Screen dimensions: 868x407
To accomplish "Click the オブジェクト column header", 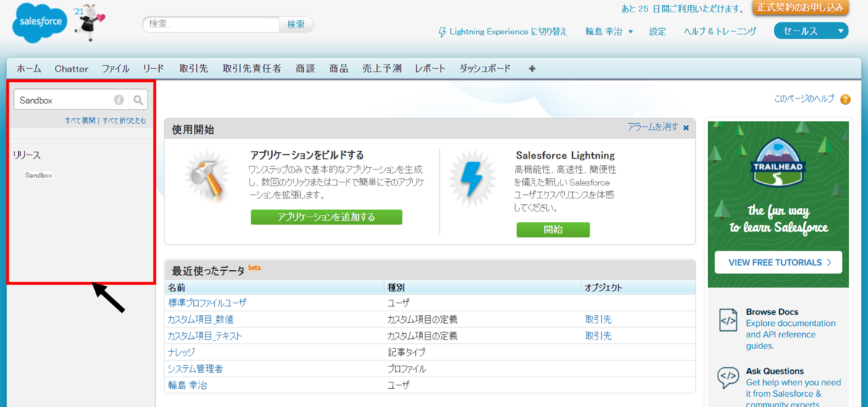I will tap(604, 288).
